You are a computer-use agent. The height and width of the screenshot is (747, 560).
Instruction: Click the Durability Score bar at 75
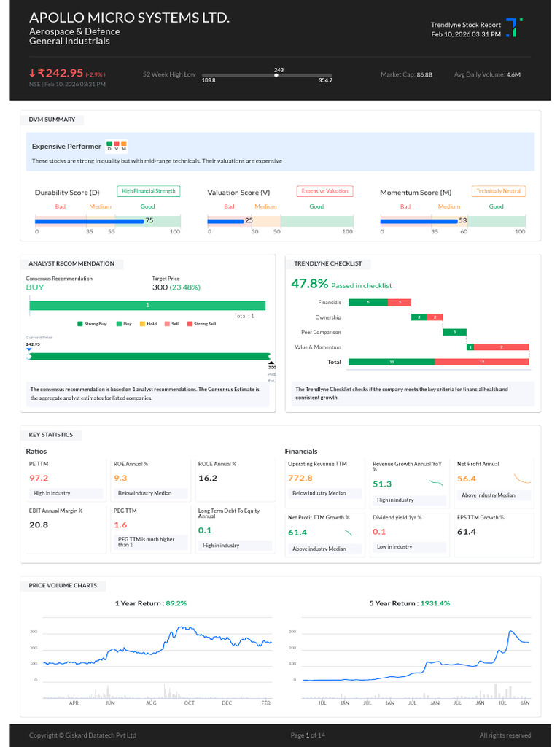click(x=90, y=221)
